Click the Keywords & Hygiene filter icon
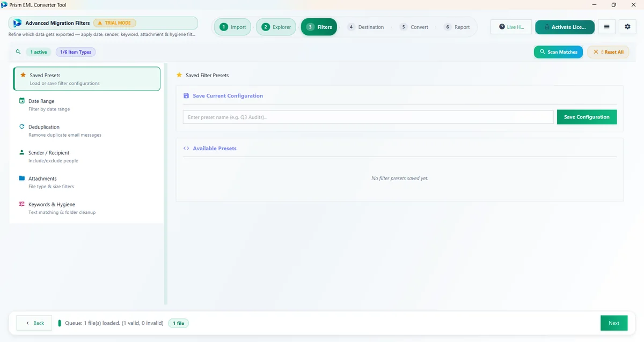 pyautogui.click(x=22, y=204)
